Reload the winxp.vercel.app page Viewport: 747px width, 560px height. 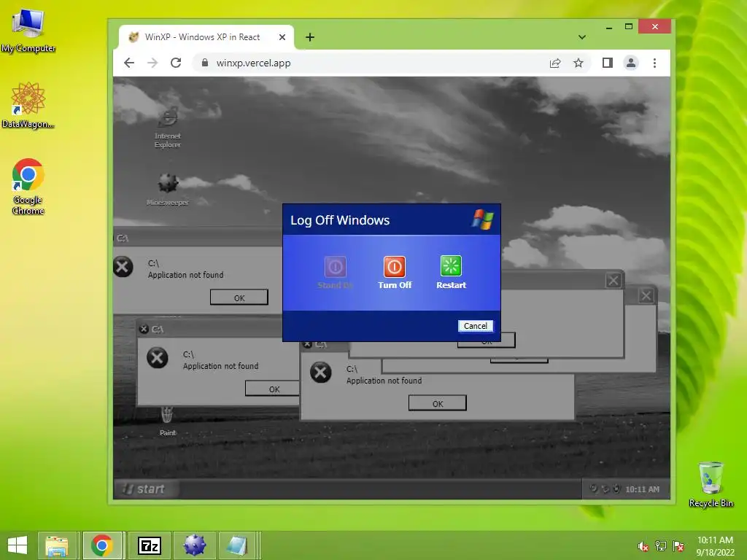pos(176,63)
